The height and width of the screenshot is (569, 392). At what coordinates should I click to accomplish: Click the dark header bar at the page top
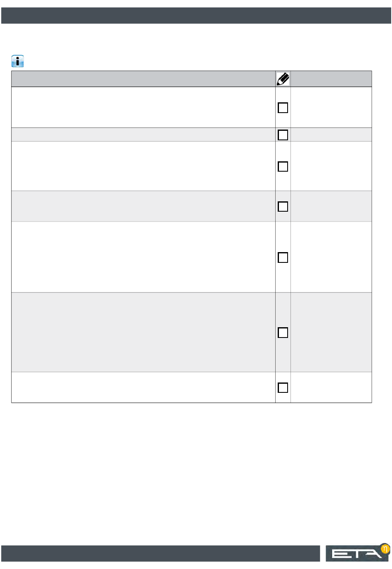[x=196, y=15]
